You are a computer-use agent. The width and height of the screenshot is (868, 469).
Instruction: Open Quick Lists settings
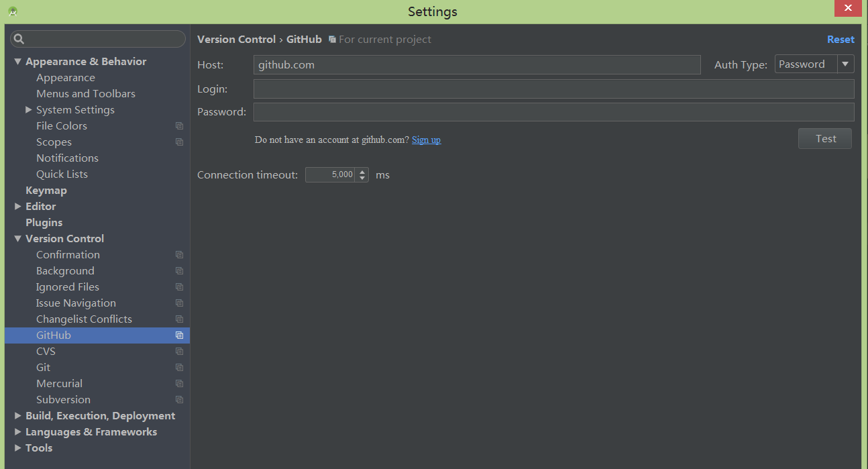[x=62, y=174]
